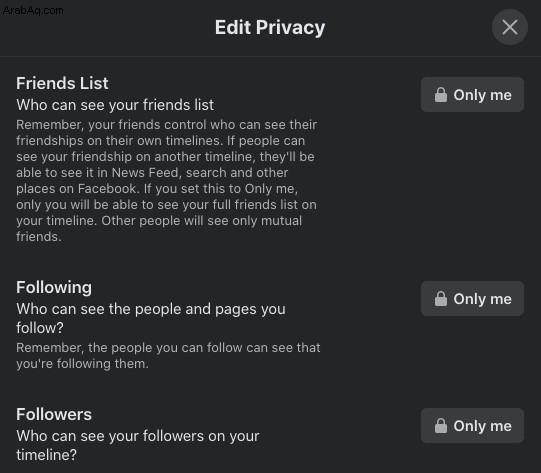Click 'Only me' label for Friends List
This screenshot has height=473, width=541.
[482, 95]
